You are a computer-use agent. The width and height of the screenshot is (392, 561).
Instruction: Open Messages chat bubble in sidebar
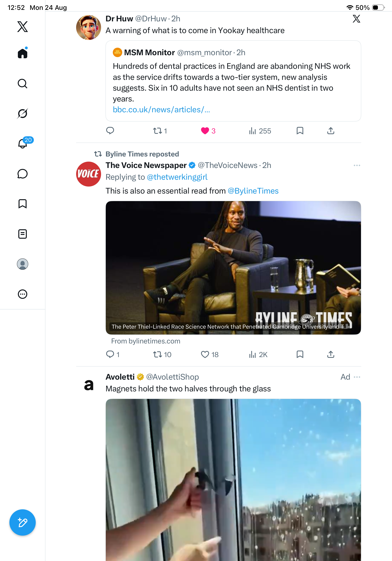coord(23,174)
